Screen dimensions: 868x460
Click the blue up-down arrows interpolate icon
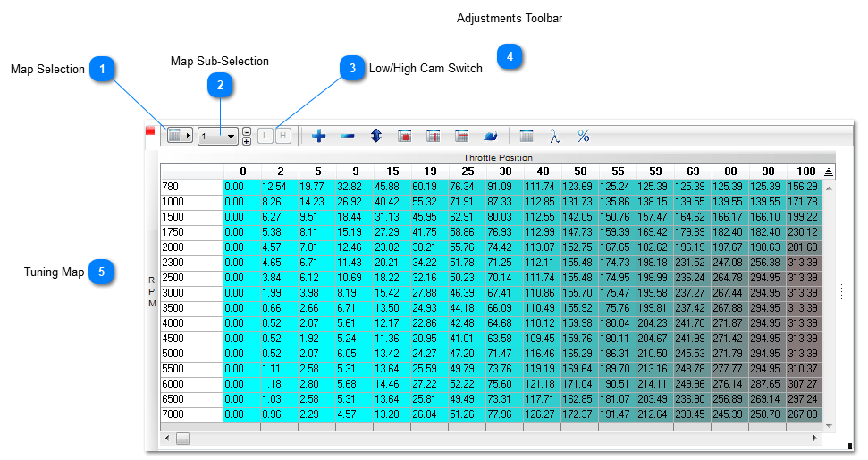pyautogui.click(x=376, y=136)
